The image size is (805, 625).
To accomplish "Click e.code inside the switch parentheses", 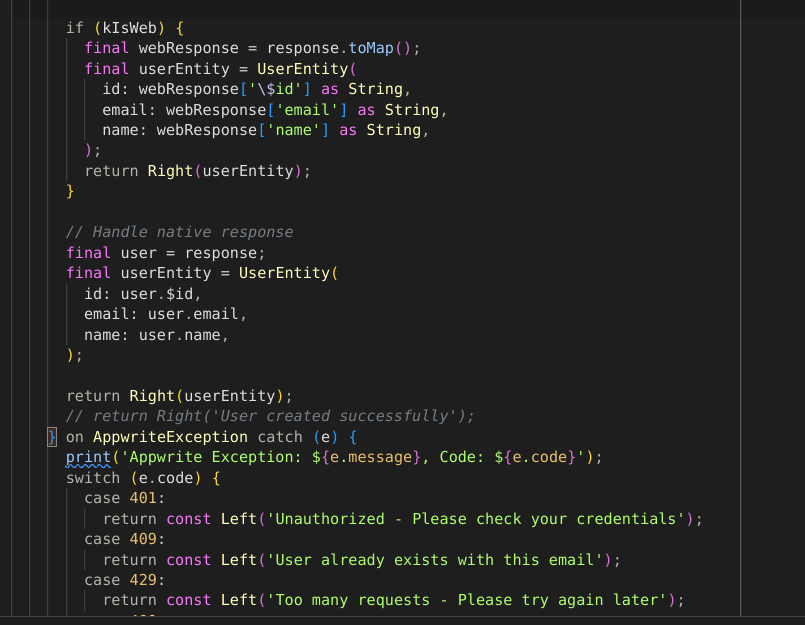I will coord(166,478).
